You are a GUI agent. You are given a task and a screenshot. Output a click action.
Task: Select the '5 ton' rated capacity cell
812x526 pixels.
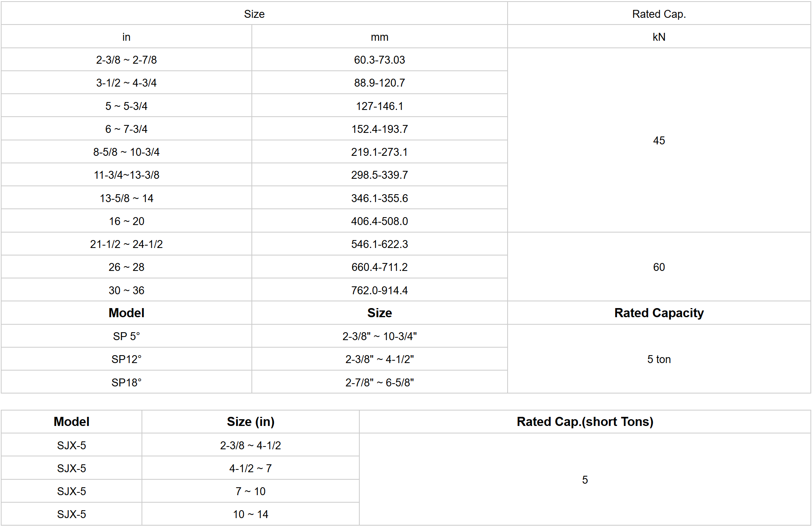pyautogui.click(x=659, y=359)
